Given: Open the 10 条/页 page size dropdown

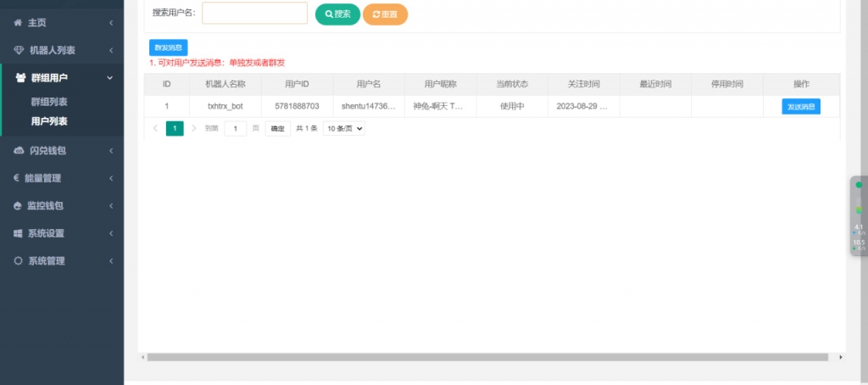Looking at the screenshot, I should pyautogui.click(x=344, y=129).
